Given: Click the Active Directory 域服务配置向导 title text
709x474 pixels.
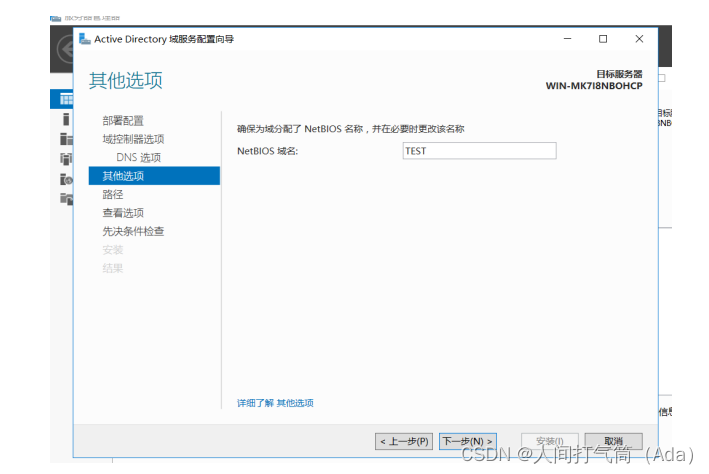Looking at the screenshot, I should tap(164, 39).
